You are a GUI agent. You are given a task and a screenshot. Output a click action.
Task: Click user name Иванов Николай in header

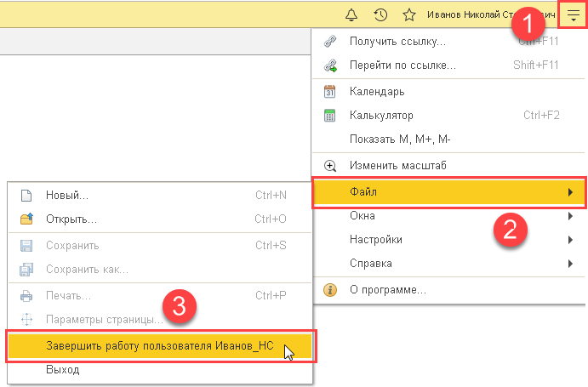[x=491, y=15]
